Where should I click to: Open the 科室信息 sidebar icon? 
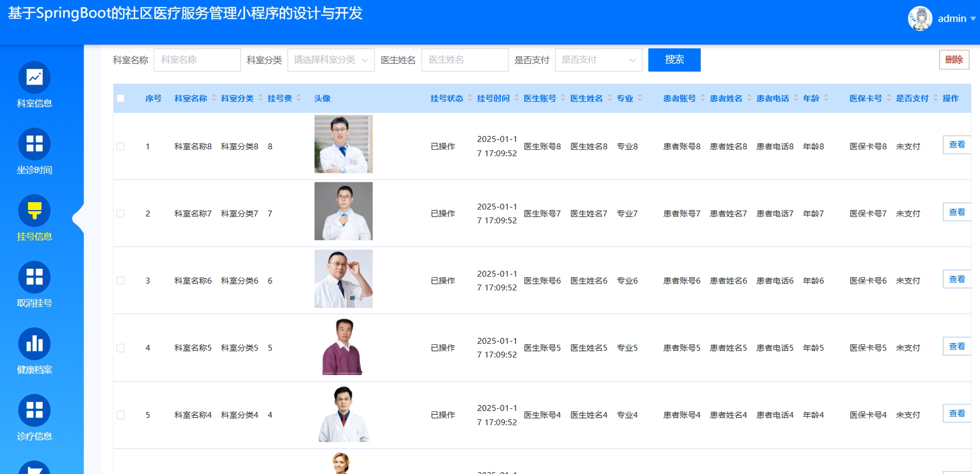pyautogui.click(x=34, y=78)
